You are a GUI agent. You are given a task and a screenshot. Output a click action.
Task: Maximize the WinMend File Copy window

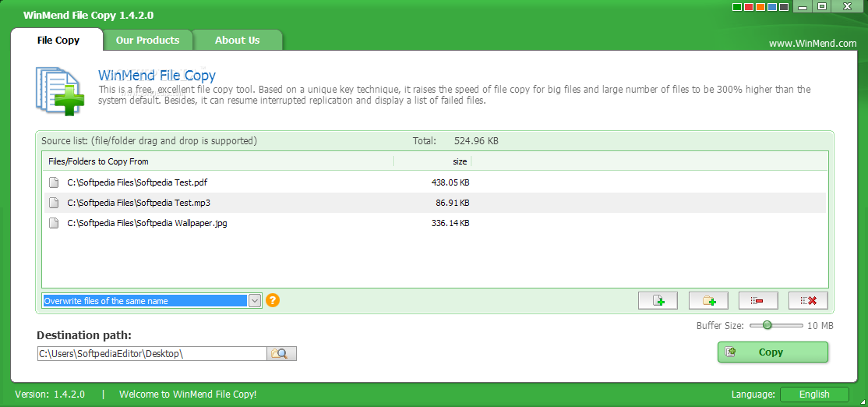tap(822, 7)
